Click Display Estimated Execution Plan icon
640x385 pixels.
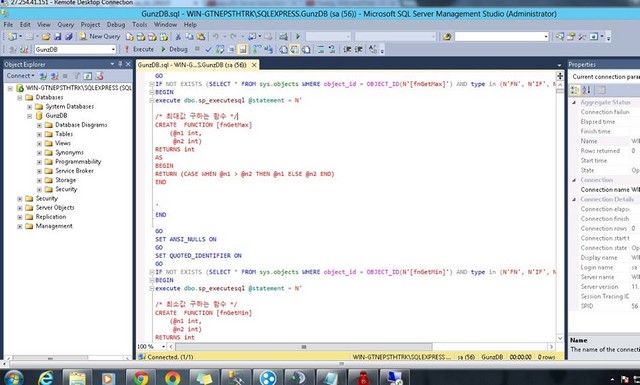click(220, 49)
